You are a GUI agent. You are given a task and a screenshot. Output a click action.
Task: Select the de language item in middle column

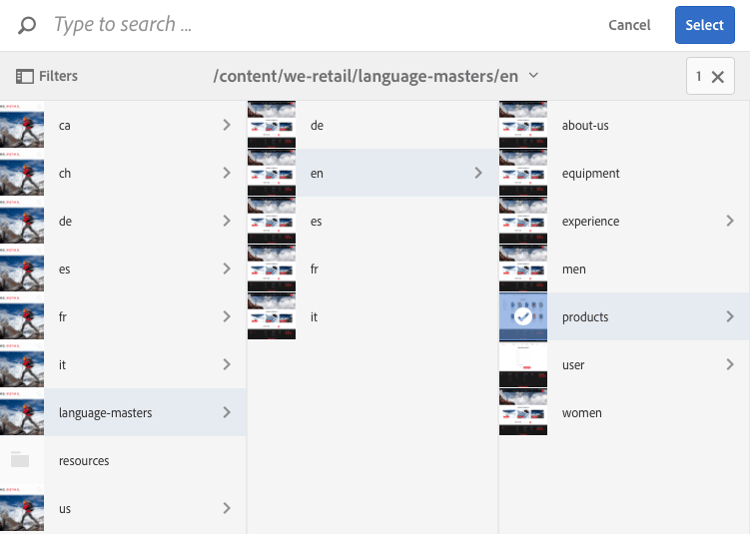click(317, 125)
